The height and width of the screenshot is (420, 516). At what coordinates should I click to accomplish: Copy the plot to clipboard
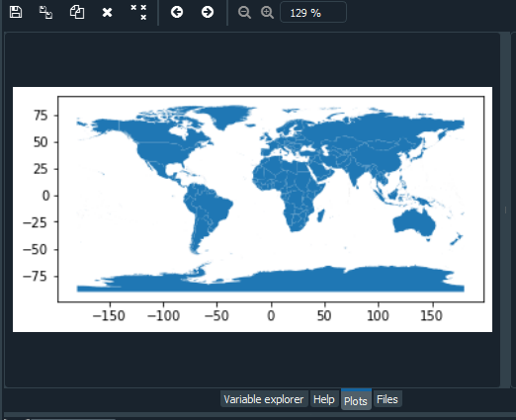tap(77, 13)
